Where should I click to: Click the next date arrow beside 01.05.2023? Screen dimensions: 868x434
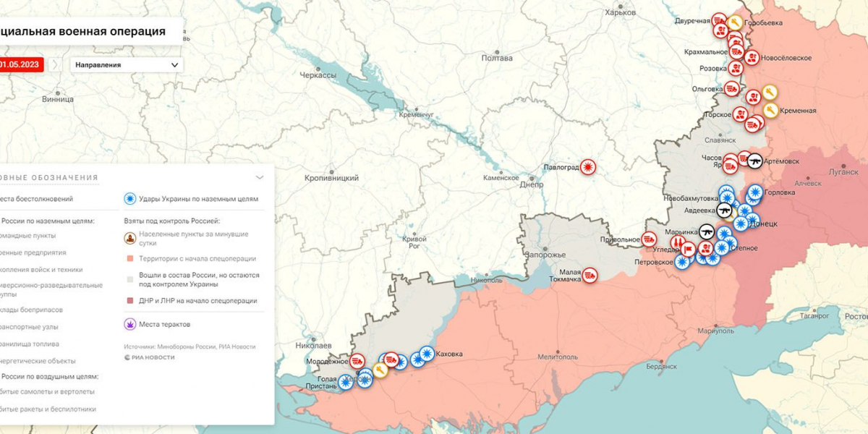pos(56,65)
